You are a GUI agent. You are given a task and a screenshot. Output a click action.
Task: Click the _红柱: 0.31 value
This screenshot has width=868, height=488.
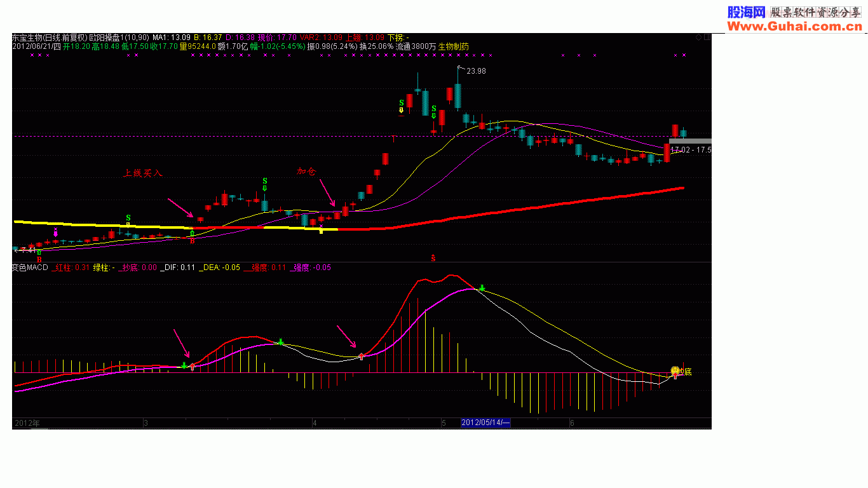pyautogui.click(x=71, y=268)
